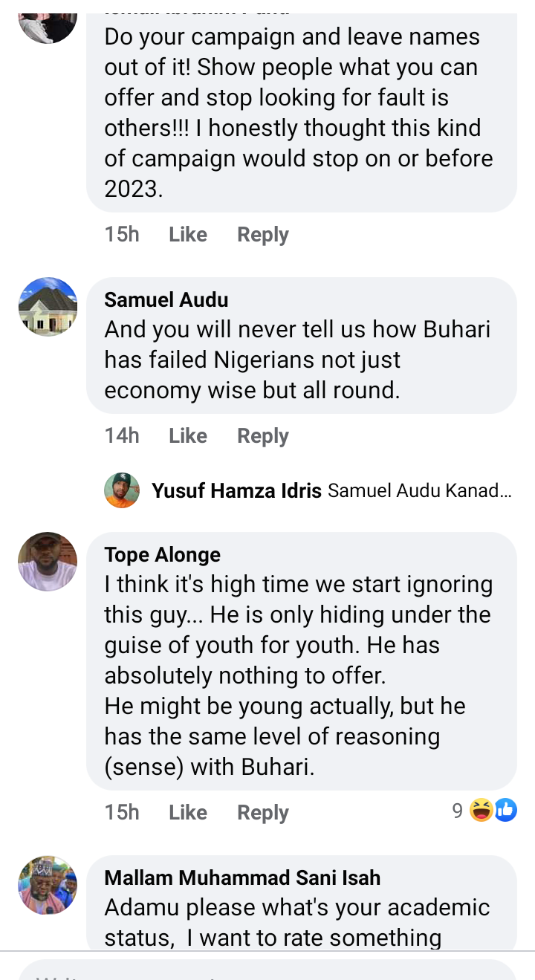Reply to Samuel Audu's comment

(x=262, y=435)
